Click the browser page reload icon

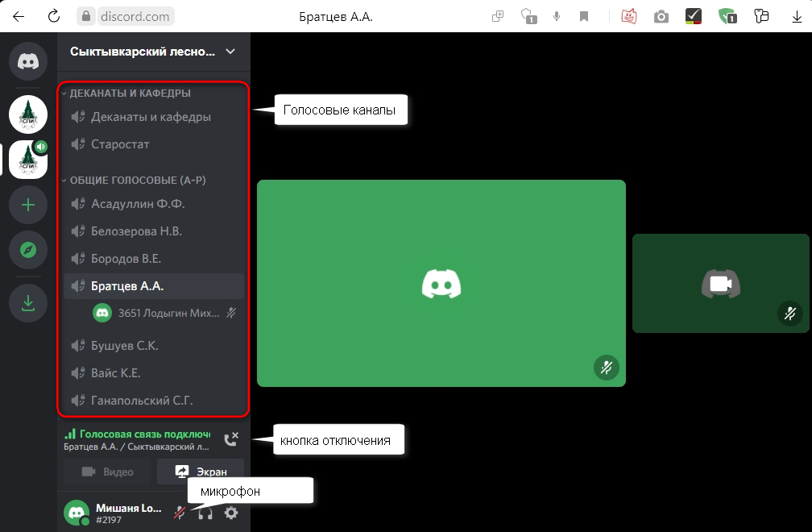pyautogui.click(x=54, y=16)
